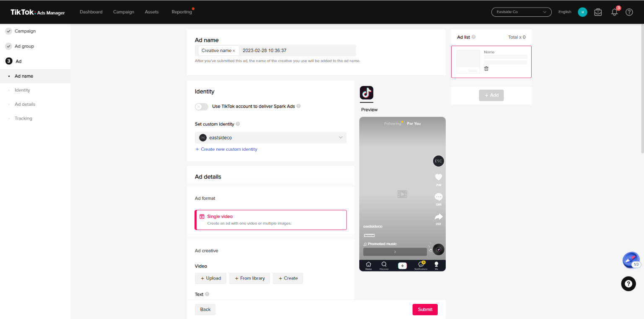This screenshot has width=644, height=319.
Task: Click the Create video button
Action: (x=288, y=278)
